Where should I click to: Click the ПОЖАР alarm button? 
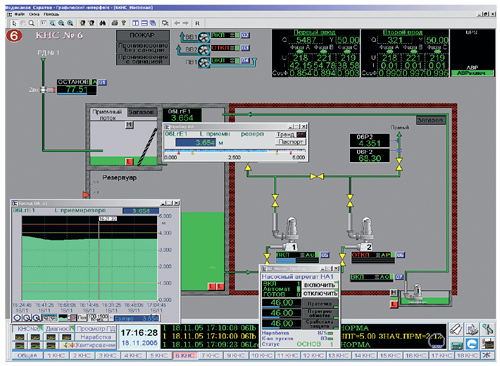(x=143, y=35)
